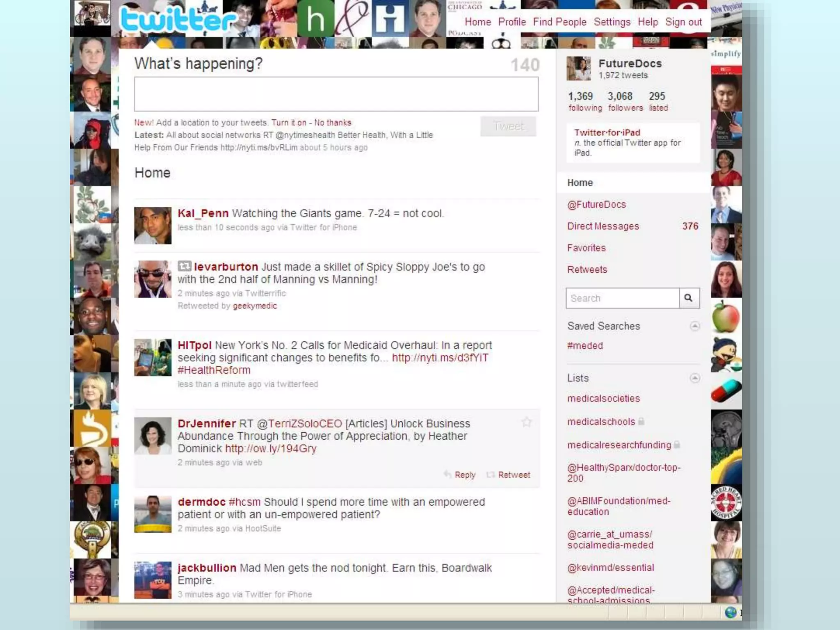Open the #meded saved search
This screenshot has width=840, height=630.
585,346
